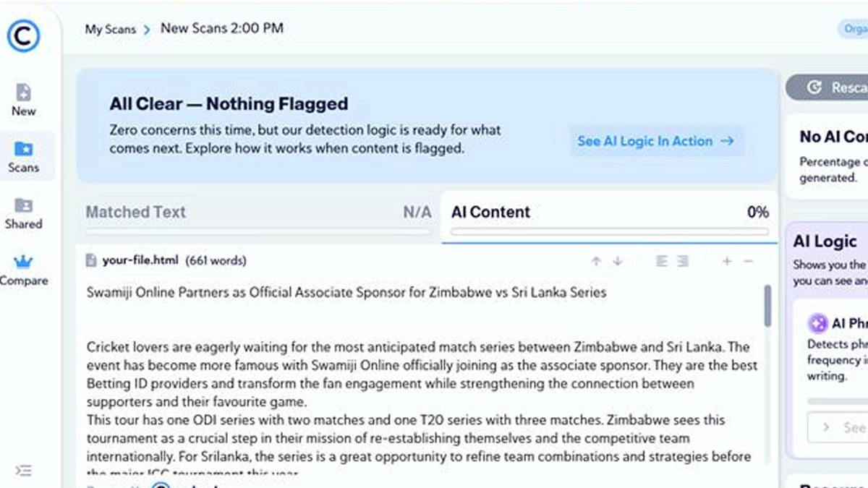This screenshot has height=488, width=868.
Task: Expand the collapsed sidebar menu
Action: (x=24, y=471)
